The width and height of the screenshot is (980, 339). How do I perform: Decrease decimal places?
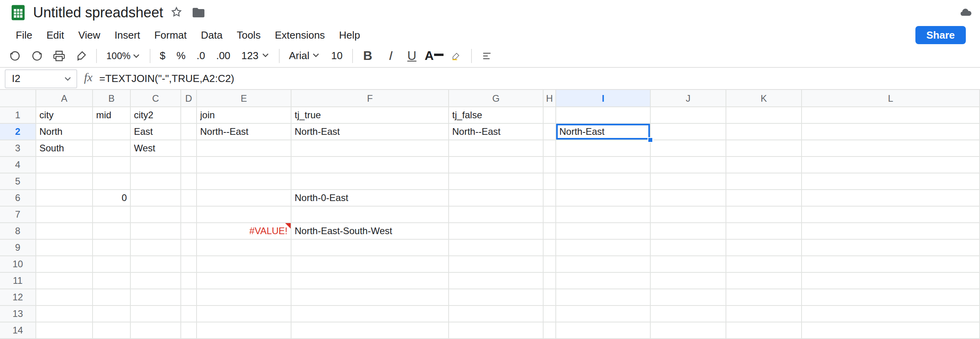tap(201, 56)
